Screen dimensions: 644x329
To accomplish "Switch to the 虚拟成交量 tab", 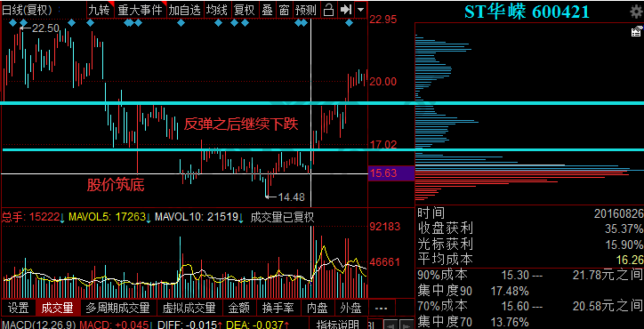I will point(189,308).
